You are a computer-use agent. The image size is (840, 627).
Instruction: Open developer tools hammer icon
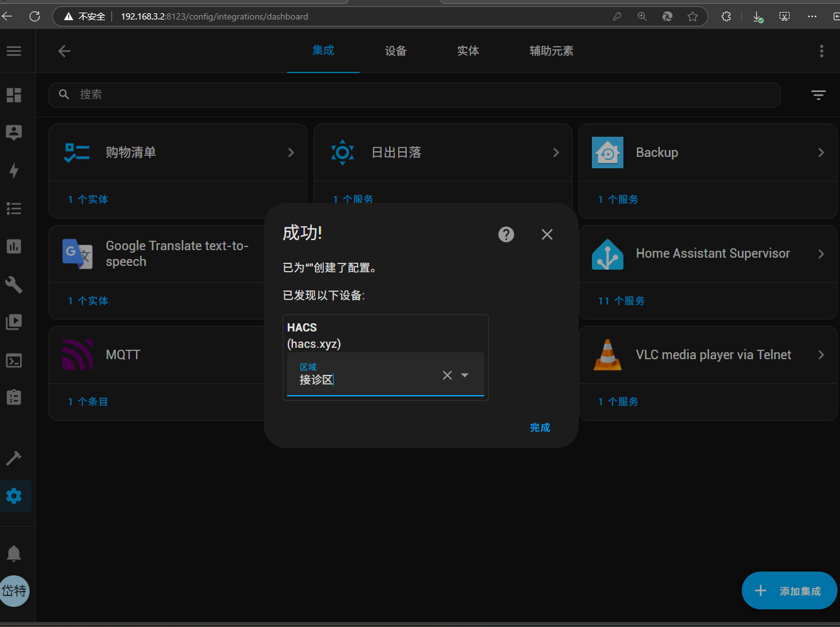[14, 457]
